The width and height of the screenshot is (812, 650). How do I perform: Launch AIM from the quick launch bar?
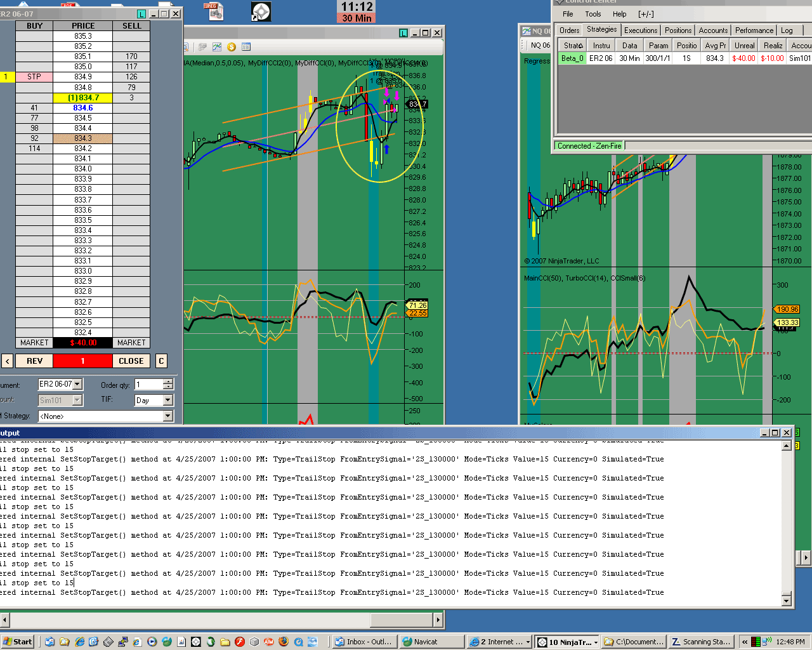click(268, 642)
